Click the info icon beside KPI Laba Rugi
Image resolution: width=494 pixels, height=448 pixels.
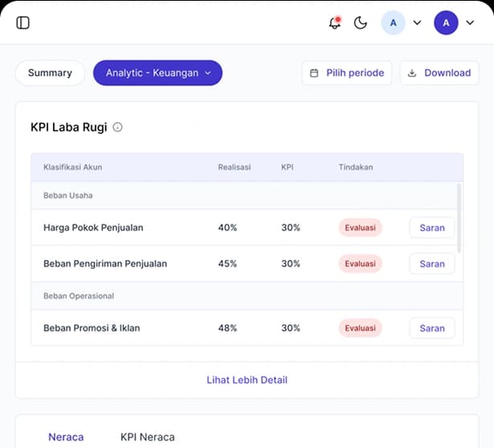point(118,127)
